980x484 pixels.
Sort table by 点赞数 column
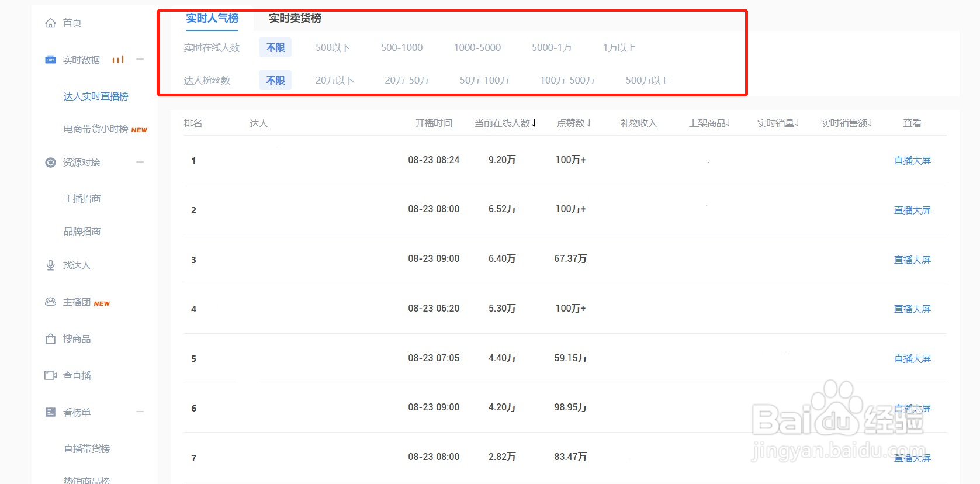573,123
